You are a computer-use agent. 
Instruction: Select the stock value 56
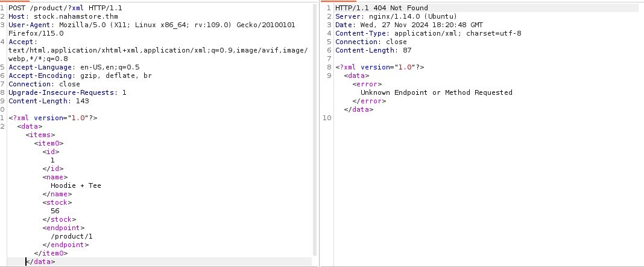point(55,211)
